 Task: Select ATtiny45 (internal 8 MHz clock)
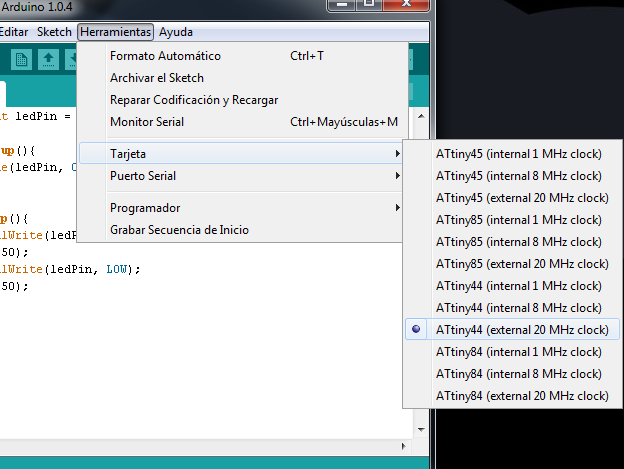(x=513, y=176)
